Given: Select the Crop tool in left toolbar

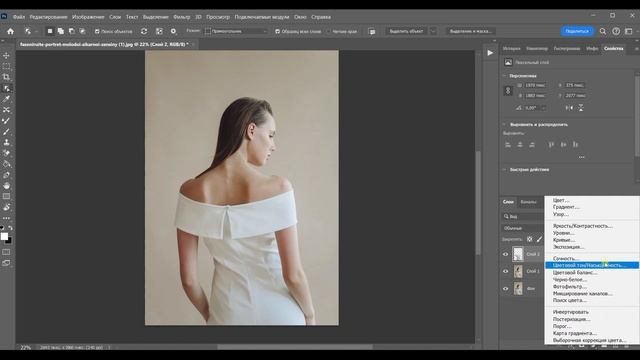Looking at the screenshot, I should pyautogui.click(x=6, y=77).
